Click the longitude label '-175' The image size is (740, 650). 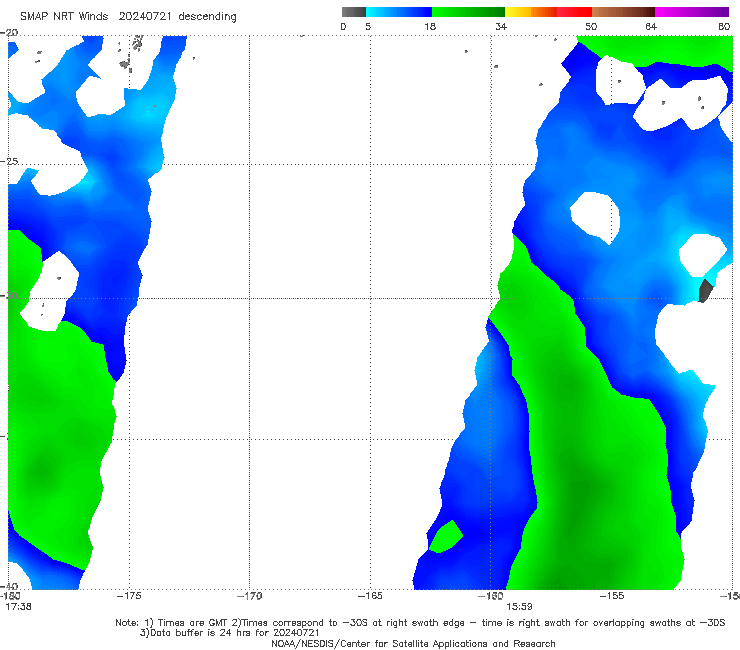pos(129,596)
